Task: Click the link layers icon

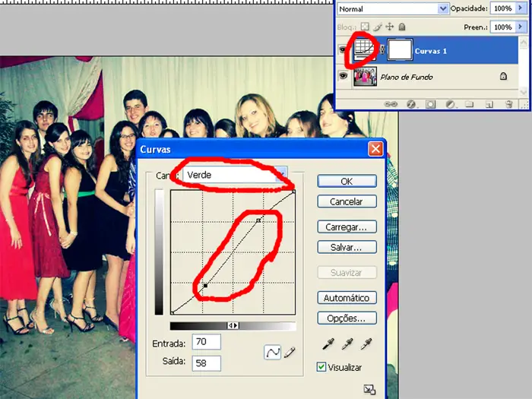Action: 392,103
